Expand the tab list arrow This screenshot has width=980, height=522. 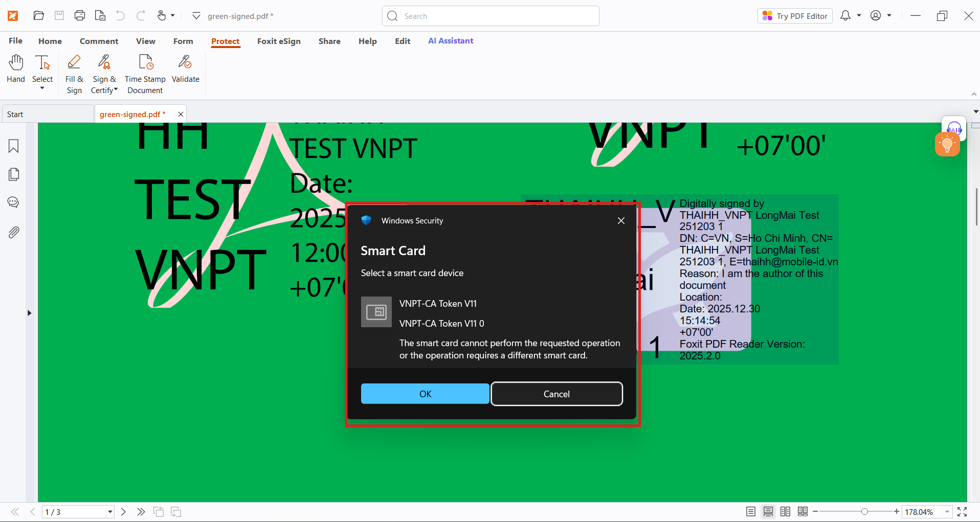tap(976, 111)
